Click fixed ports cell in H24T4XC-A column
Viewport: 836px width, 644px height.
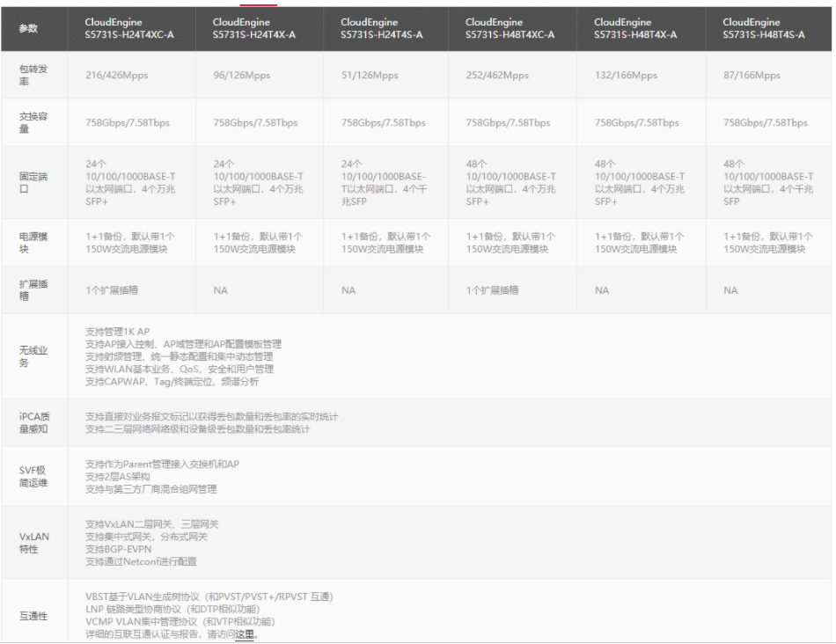[x=130, y=182]
